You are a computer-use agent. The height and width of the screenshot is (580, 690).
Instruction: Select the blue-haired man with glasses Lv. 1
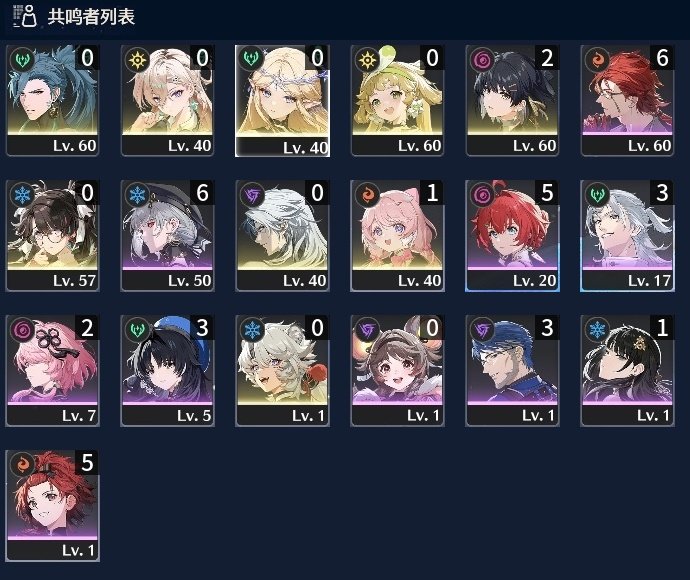[x=512, y=371]
